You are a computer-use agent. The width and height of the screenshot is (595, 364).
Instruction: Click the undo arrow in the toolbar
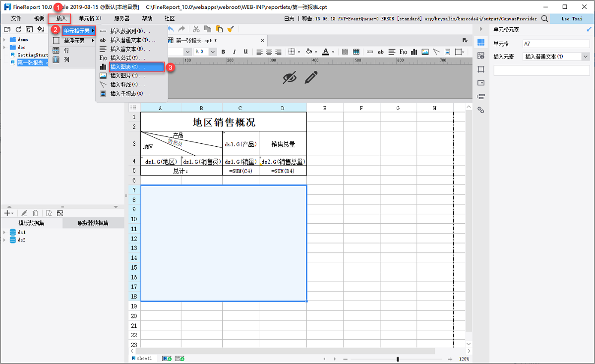pyautogui.click(x=172, y=29)
